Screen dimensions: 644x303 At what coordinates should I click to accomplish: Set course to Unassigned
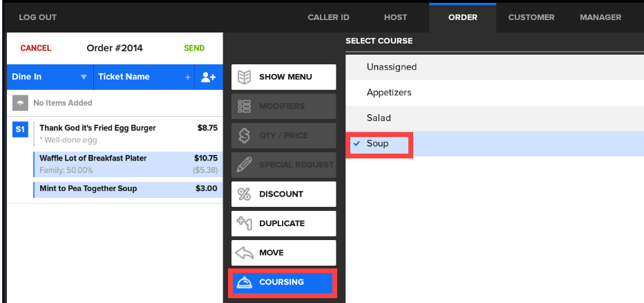(392, 68)
